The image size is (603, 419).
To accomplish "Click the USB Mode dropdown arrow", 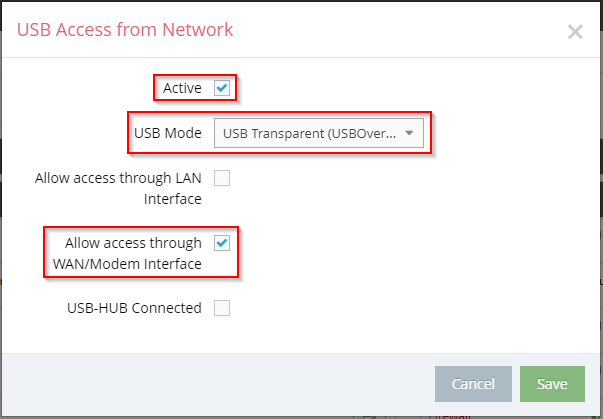I will click(409, 133).
